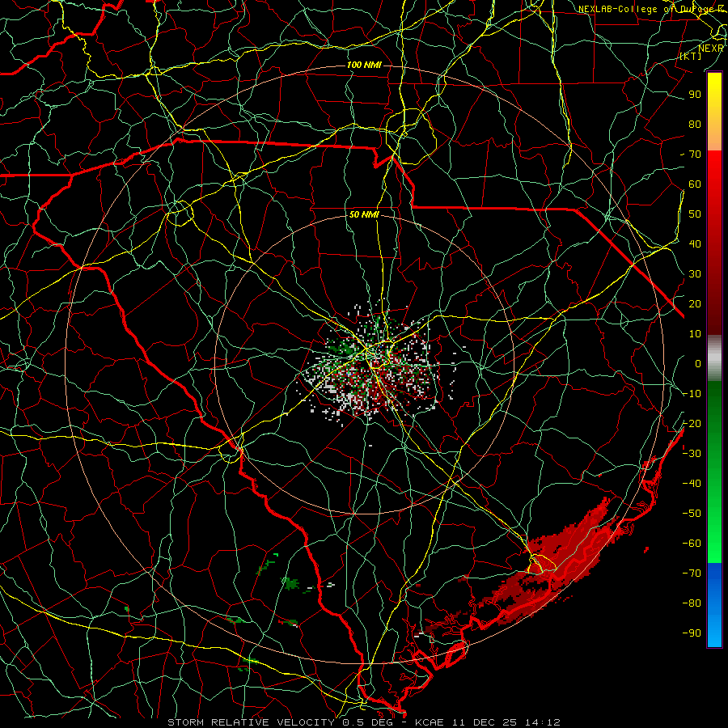The height and width of the screenshot is (728, 728).
Task: Click the 50 NMI range ring label
Action: (x=364, y=214)
